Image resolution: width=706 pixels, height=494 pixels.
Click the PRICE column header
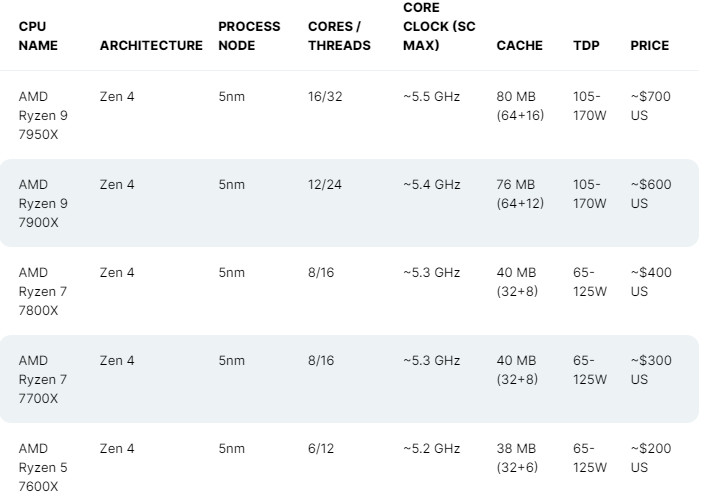pos(650,45)
